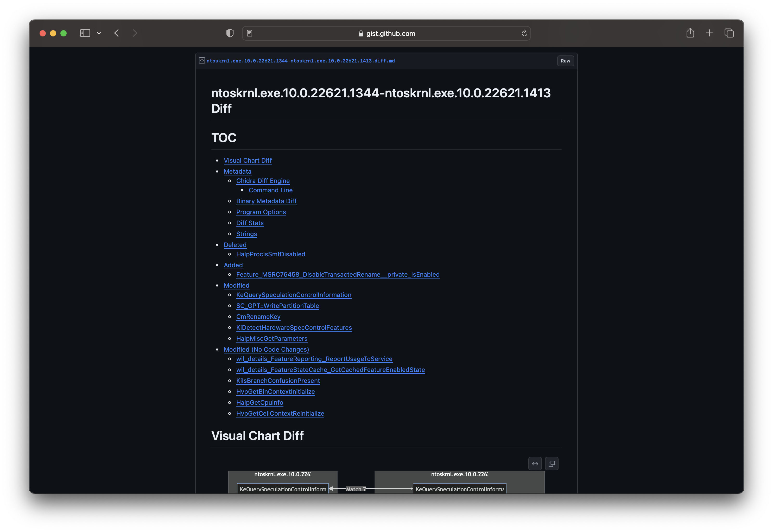Open the sidebar options chevron

click(x=99, y=33)
